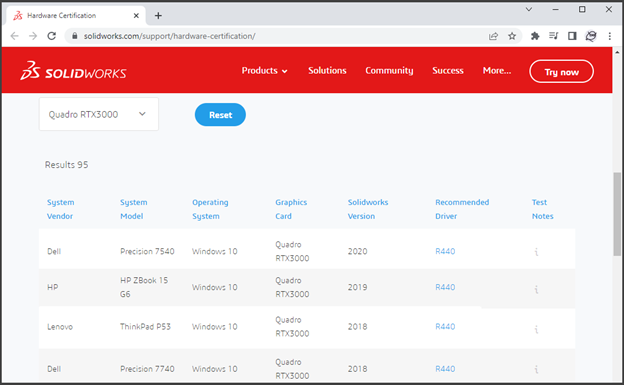Click the Try now button
This screenshot has width=624, height=385.
pos(562,72)
